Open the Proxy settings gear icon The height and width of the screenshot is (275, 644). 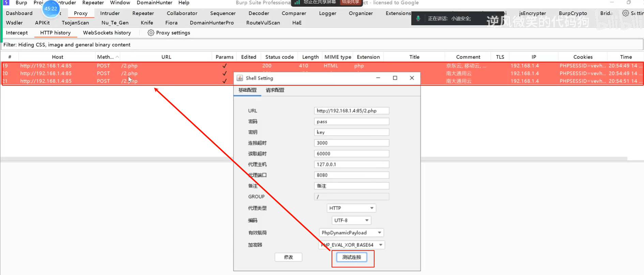pyautogui.click(x=151, y=33)
